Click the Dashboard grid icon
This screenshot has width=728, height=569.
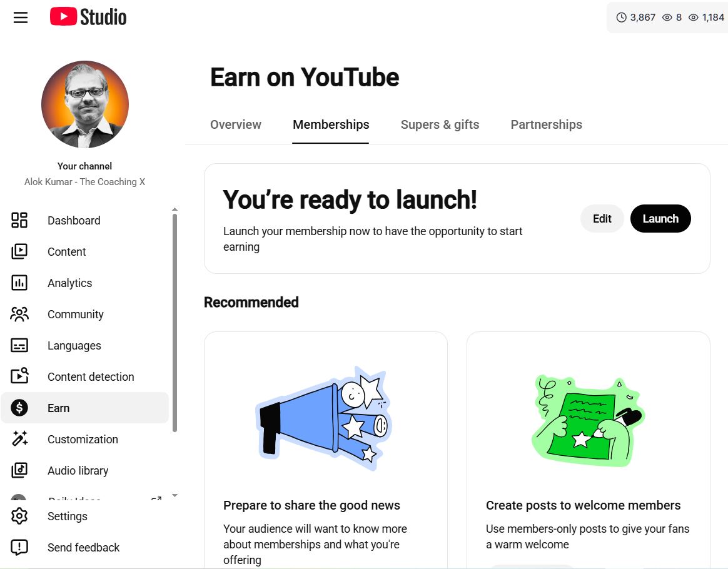pyautogui.click(x=19, y=220)
